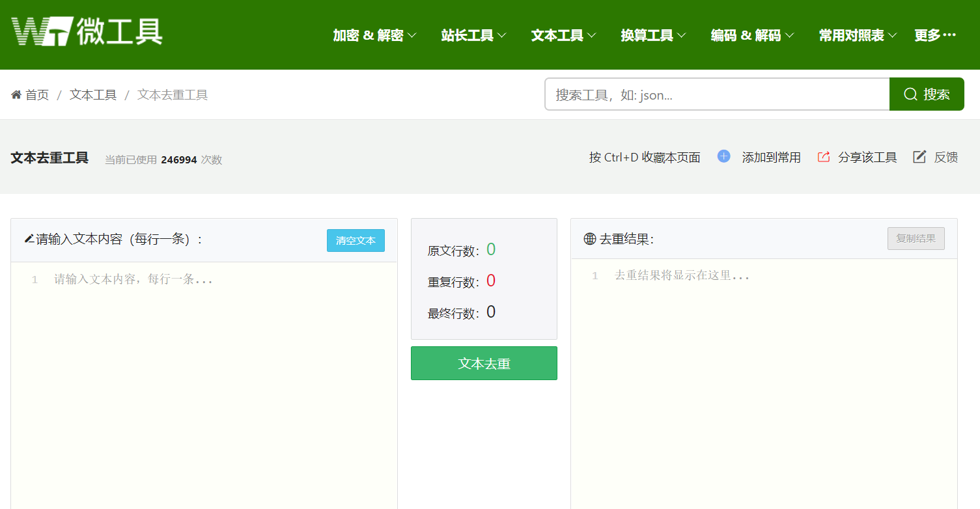
Task: Open the 更多 menu
Action: click(x=935, y=35)
